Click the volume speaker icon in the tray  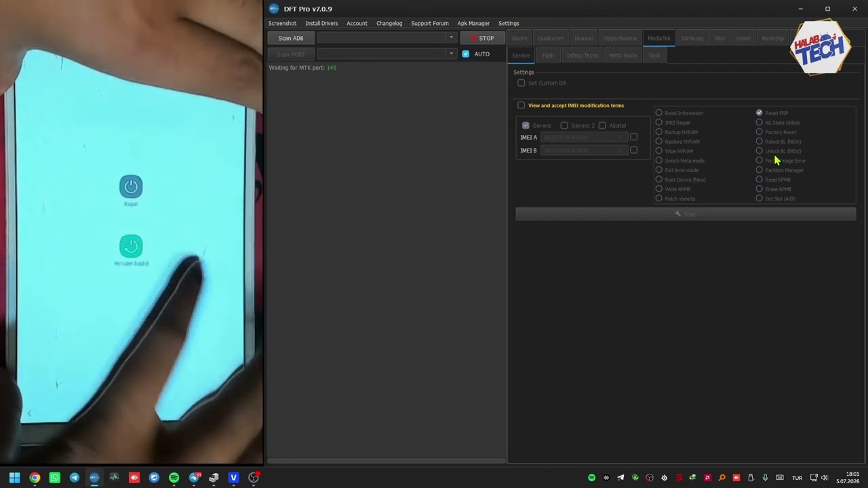(825, 478)
